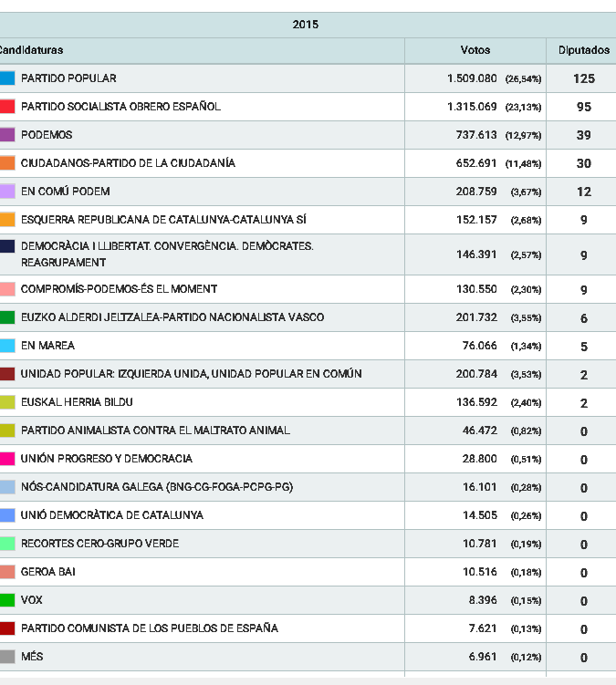This screenshot has width=616, height=685.
Task: Click the cyan En Marea swatch
Action: click(7, 346)
